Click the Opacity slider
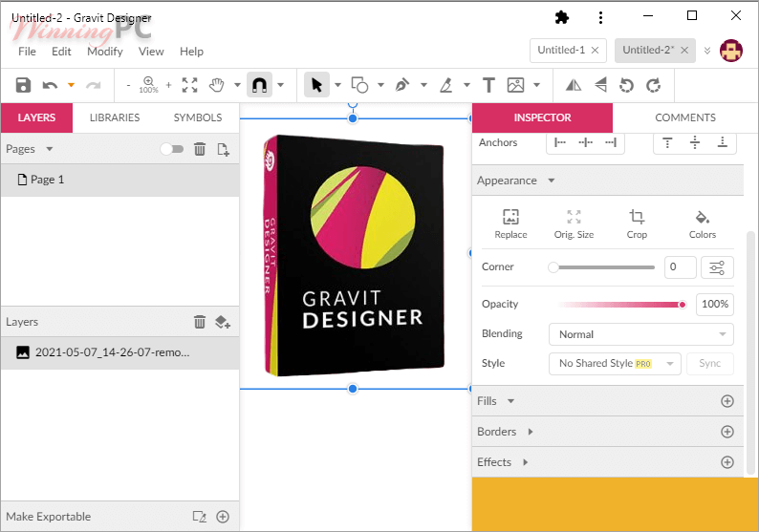 [x=622, y=305]
